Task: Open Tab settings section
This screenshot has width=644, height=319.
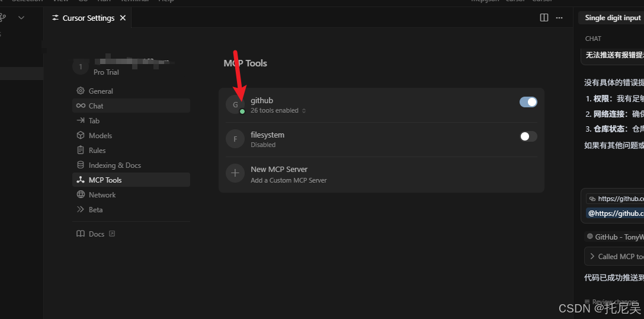Action: 131,120
